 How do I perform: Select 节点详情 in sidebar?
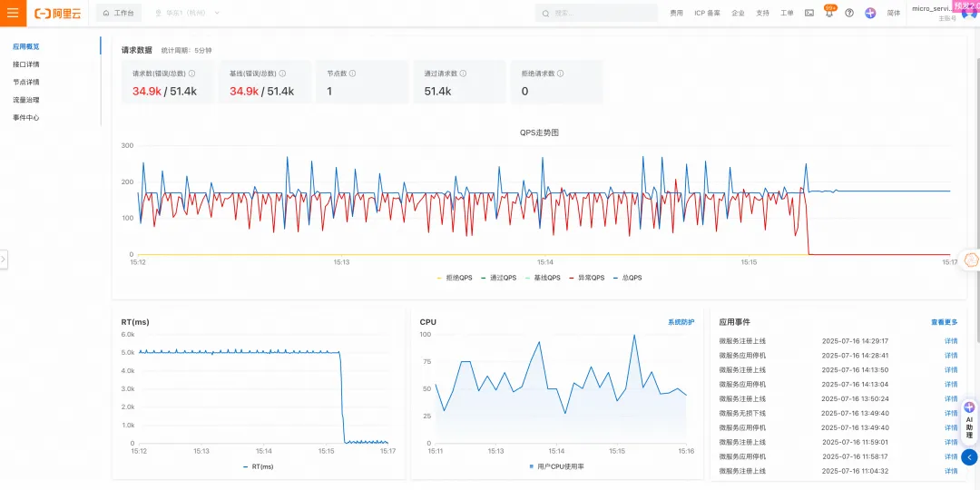click(x=26, y=82)
